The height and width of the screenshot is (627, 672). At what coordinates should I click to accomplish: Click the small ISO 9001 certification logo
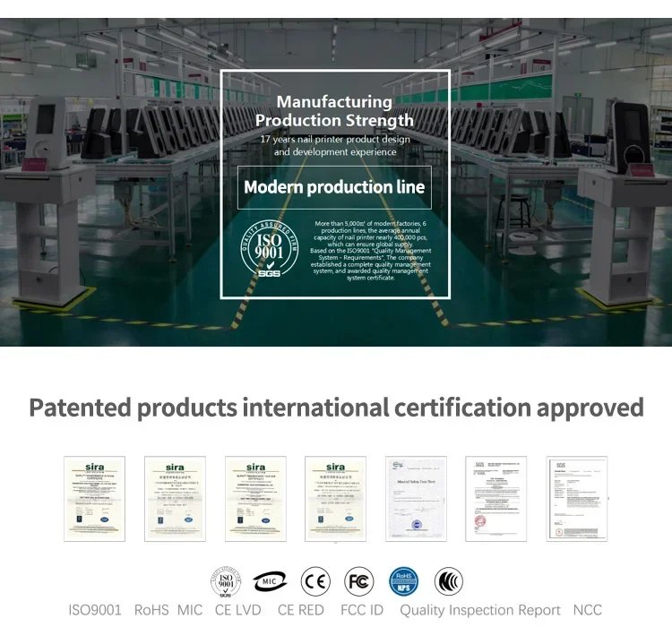point(226,581)
